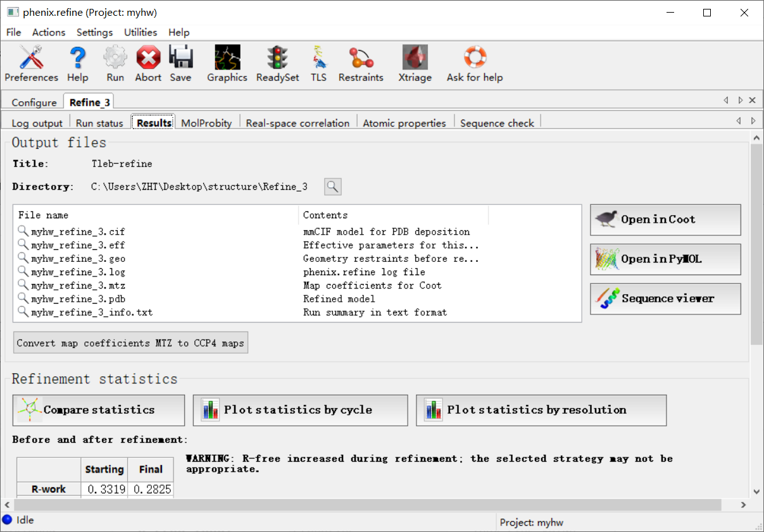Select myhw_refine_3.cif file name
Image resolution: width=764 pixels, height=532 pixels.
(x=78, y=232)
